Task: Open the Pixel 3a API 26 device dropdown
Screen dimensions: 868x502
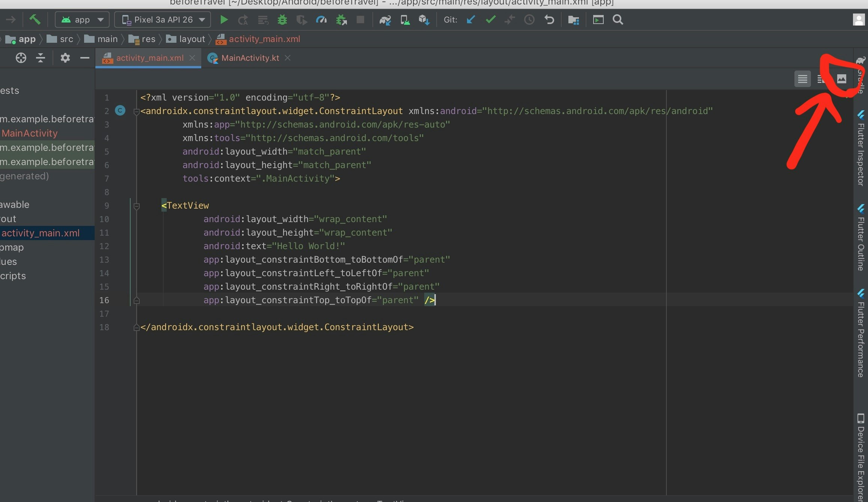Action: (x=163, y=20)
